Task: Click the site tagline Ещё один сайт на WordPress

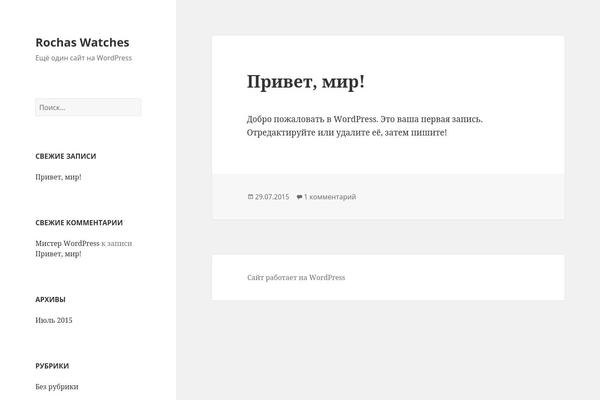Action: (83, 58)
